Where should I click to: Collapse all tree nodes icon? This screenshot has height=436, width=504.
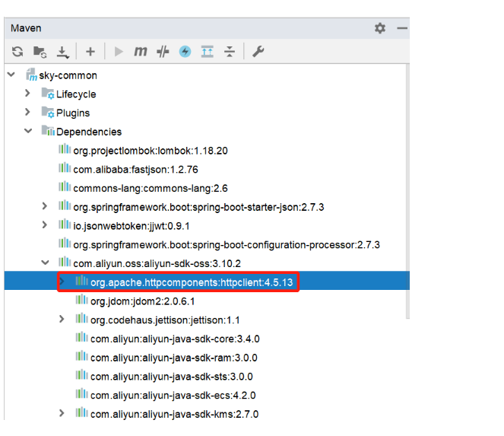coord(230,52)
